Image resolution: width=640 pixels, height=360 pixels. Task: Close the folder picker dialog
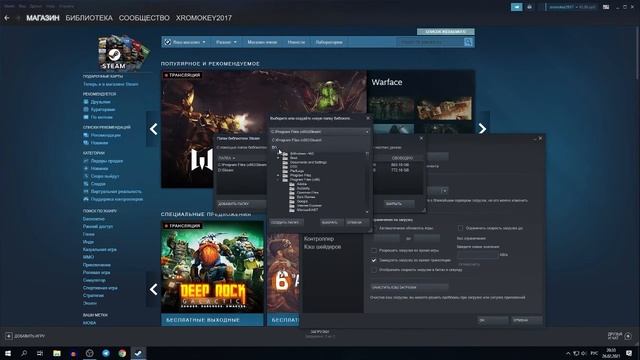368,118
